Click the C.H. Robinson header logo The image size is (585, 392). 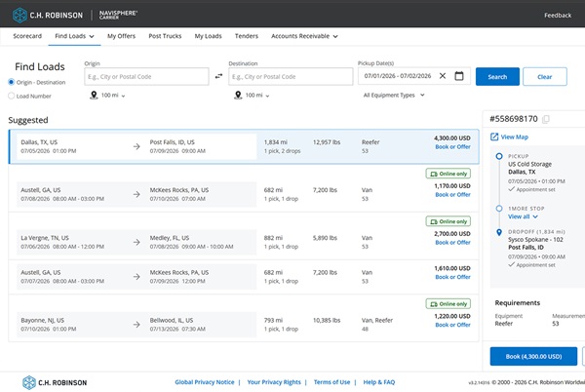48,16
